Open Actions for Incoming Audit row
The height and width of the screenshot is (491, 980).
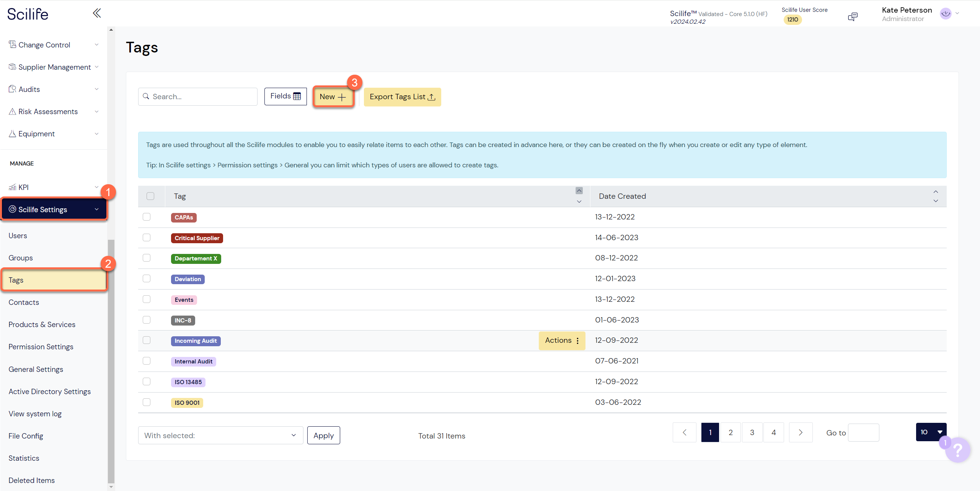point(562,340)
